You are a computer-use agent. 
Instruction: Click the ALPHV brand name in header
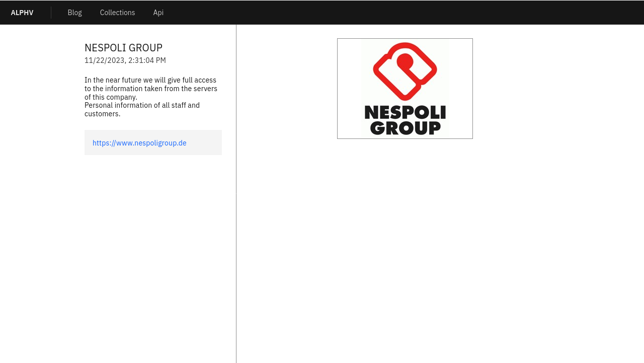(x=22, y=13)
